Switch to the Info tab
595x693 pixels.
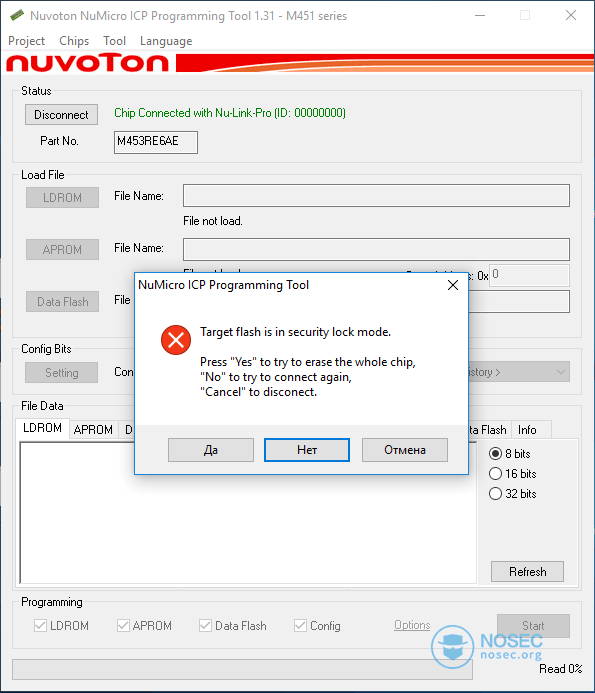(527, 430)
